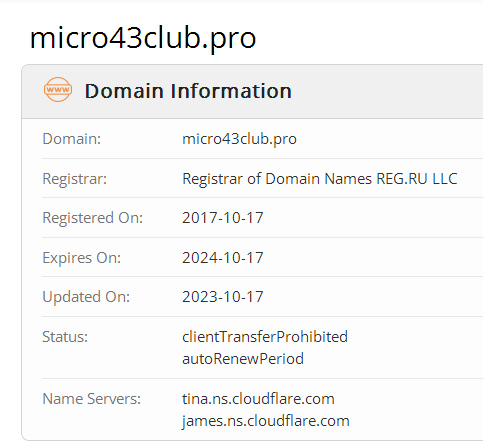Click the Domain: field label

[x=72, y=139]
